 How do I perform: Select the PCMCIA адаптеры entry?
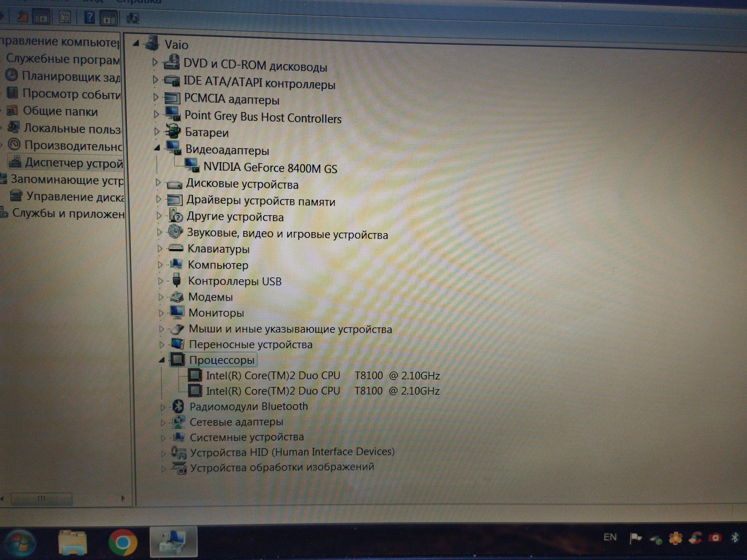pos(232,99)
